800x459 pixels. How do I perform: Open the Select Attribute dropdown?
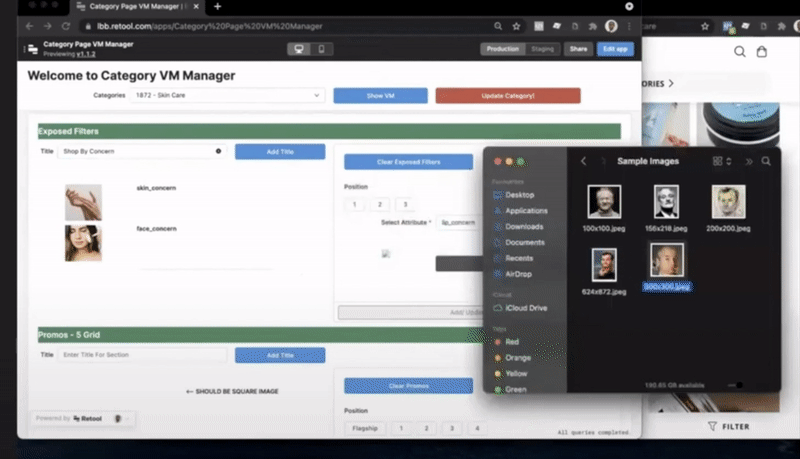(457, 223)
